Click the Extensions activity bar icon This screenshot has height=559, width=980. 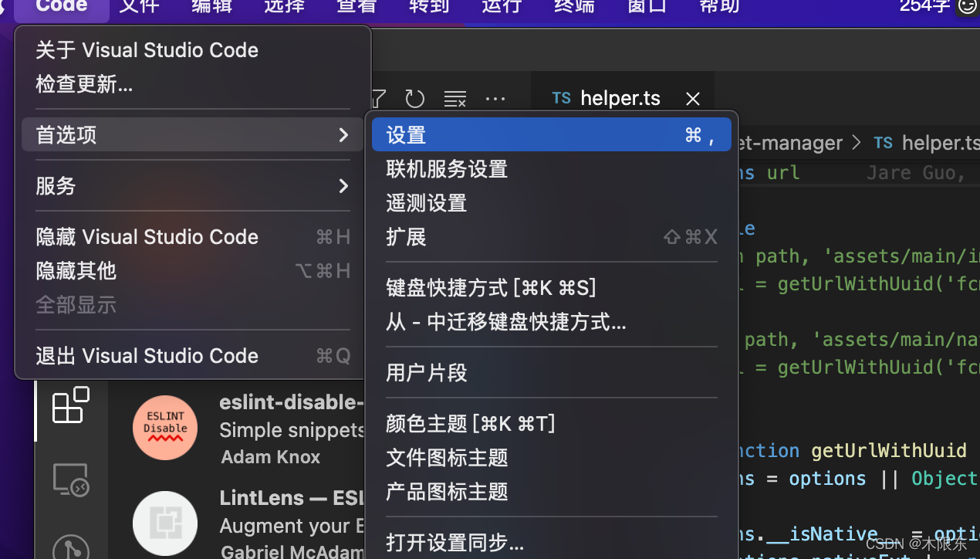pos(70,405)
